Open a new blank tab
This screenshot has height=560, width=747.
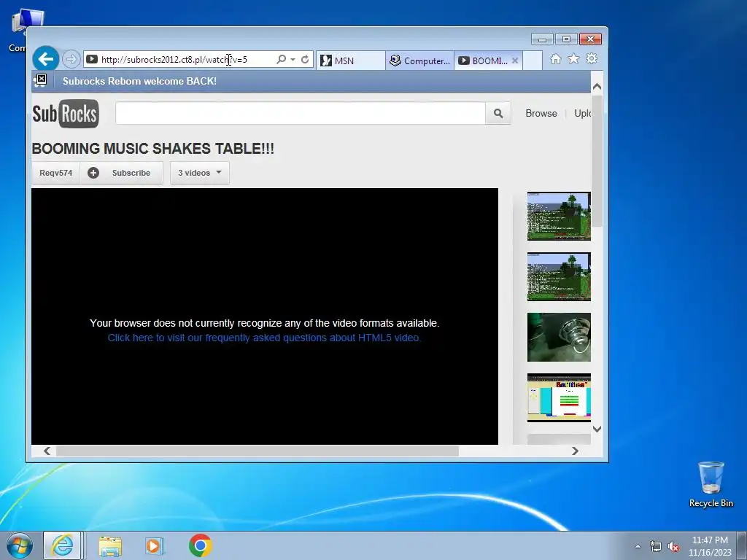pyautogui.click(x=533, y=61)
